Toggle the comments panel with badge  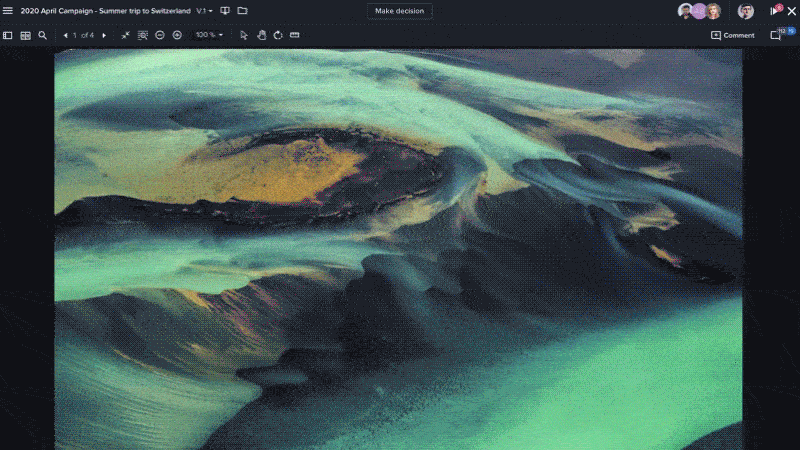pyautogui.click(x=776, y=35)
